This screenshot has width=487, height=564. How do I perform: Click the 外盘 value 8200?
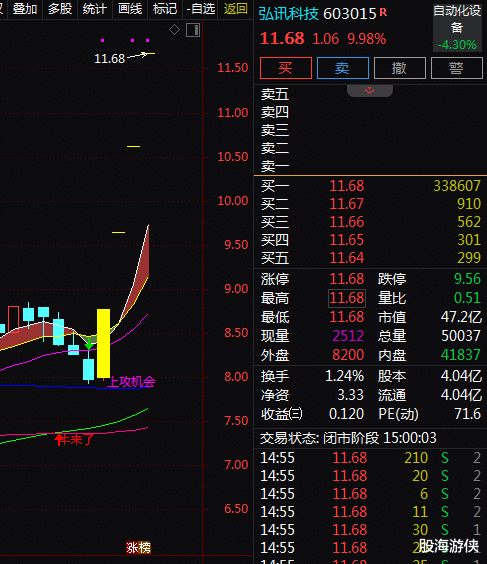pos(348,355)
